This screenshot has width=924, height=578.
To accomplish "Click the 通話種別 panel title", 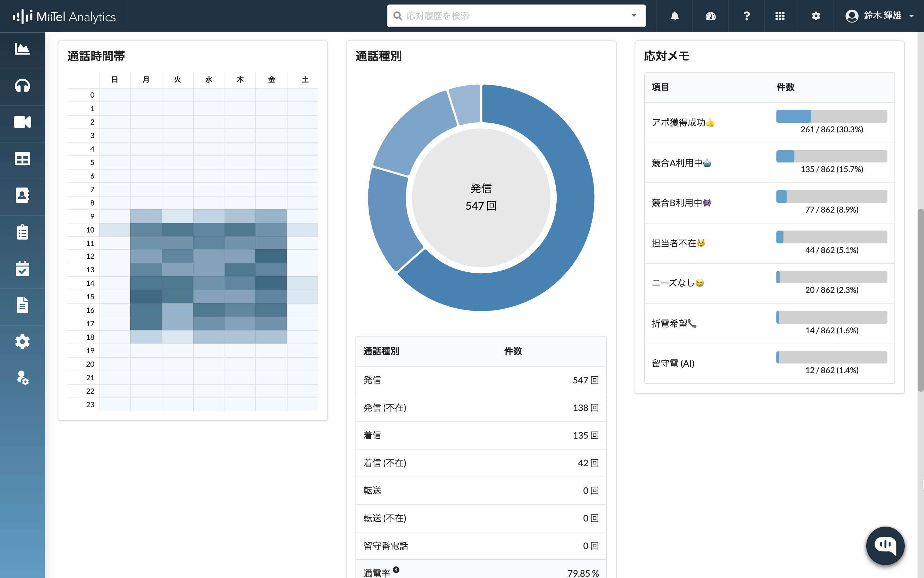I will pyautogui.click(x=378, y=56).
